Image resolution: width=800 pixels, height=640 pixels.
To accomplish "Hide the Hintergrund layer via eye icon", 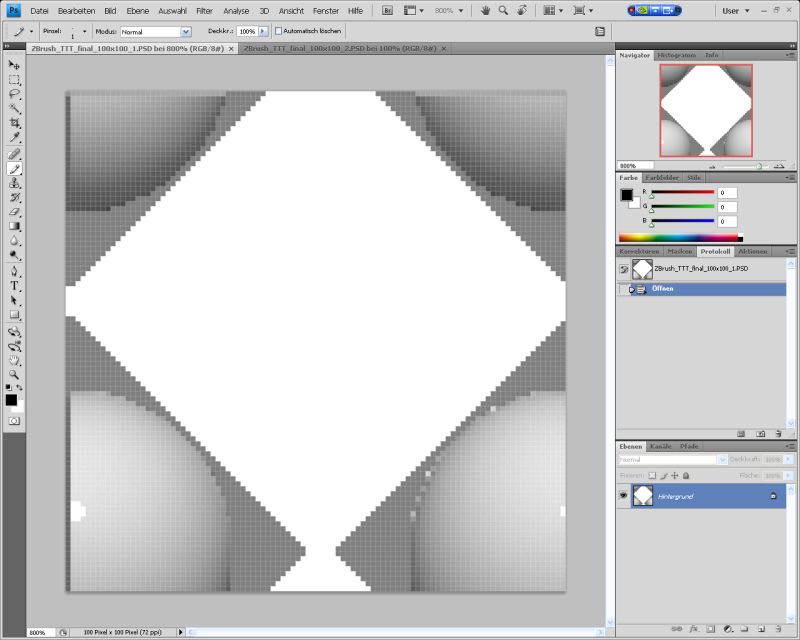I will (624, 495).
